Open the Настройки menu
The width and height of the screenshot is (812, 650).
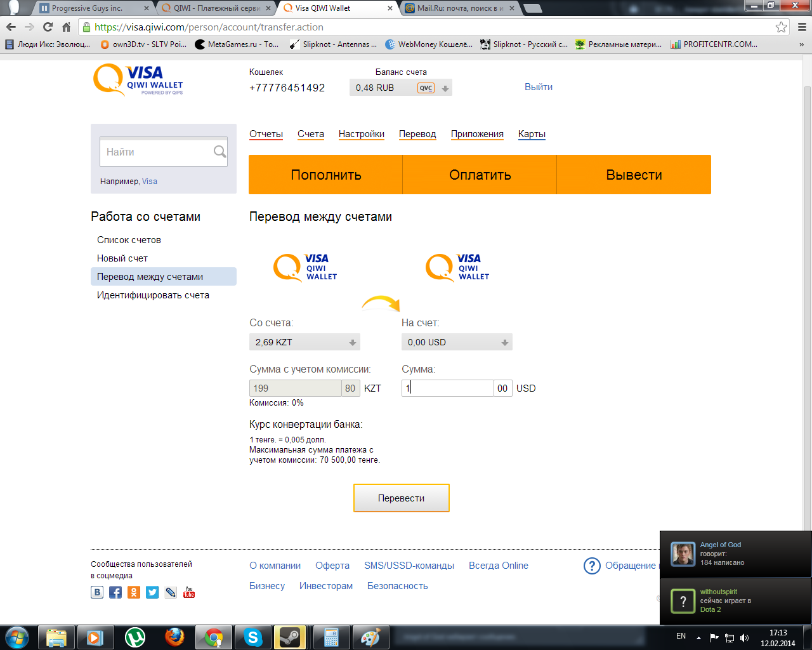[x=362, y=134]
